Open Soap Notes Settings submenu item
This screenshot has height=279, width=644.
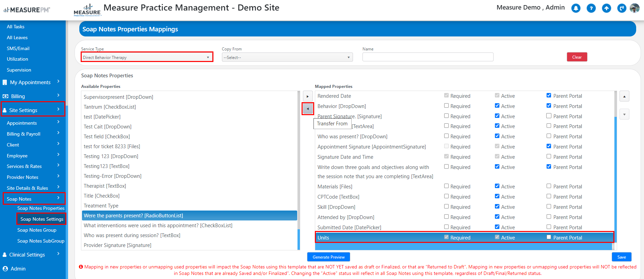coord(42,219)
